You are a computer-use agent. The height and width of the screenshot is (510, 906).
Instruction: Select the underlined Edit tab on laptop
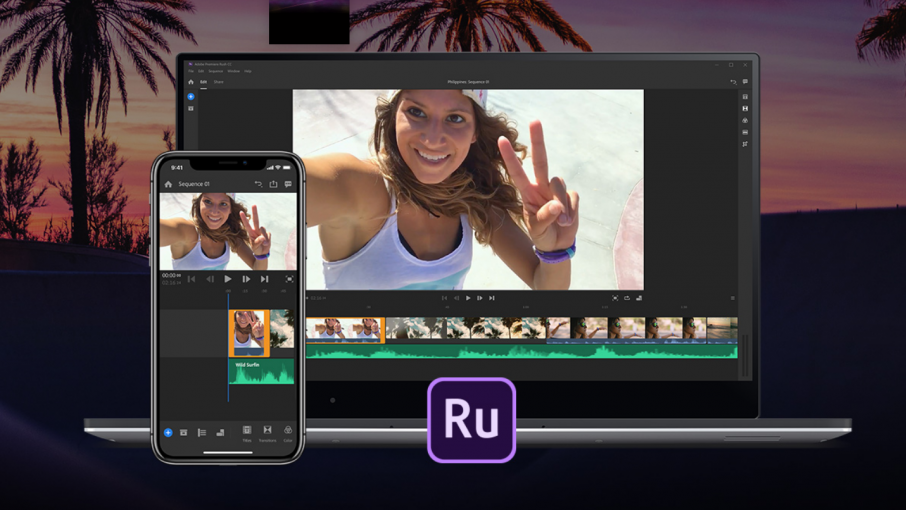(203, 82)
